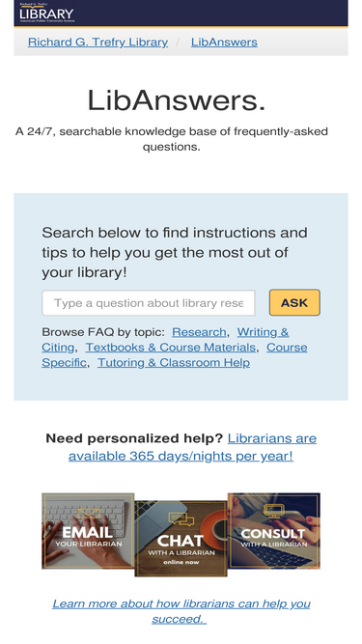The width and height of the screenshot is (362, 644).
Task: Click the Library logo in the header
Action: (x=46, y=13)
